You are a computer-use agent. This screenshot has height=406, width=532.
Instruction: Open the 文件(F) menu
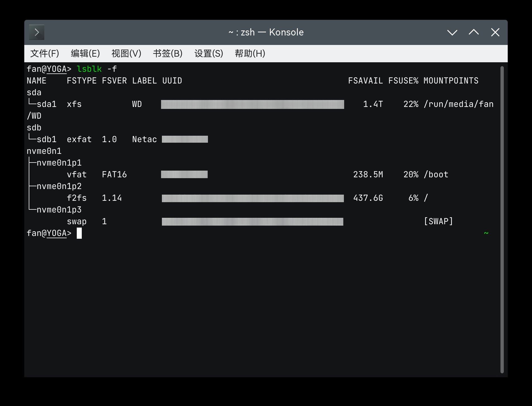click(x=45, y=53)
